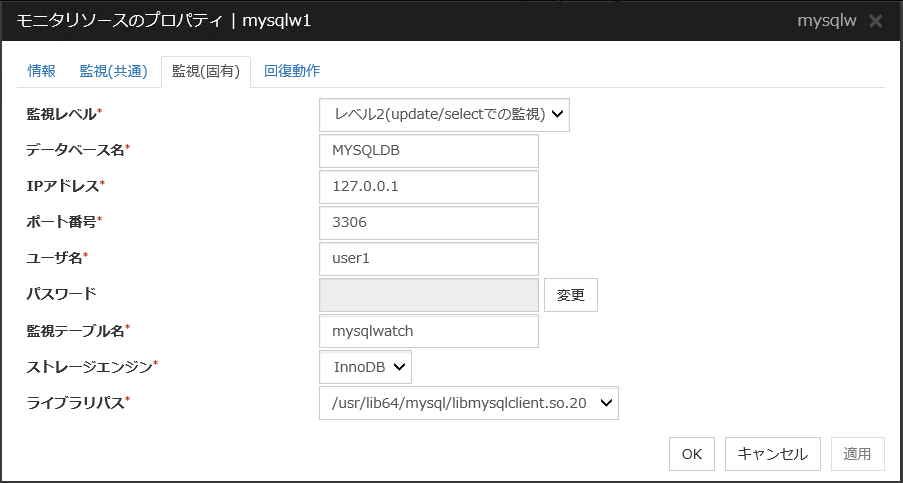The image size is (903, 483).
Task: Click the 監視テーブル名 field with mysqlwatch
Action: 428,331
